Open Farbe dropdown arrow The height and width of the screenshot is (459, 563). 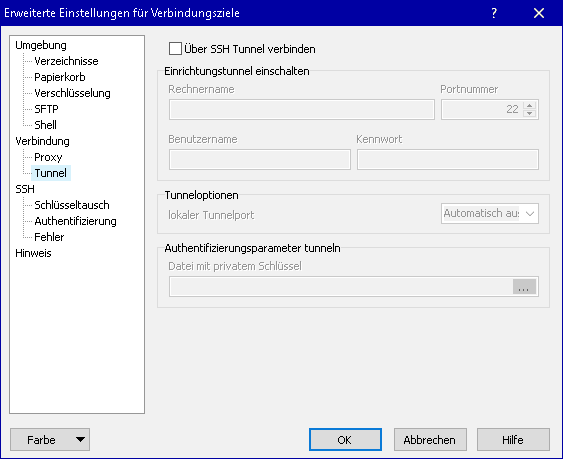point(80,440)
